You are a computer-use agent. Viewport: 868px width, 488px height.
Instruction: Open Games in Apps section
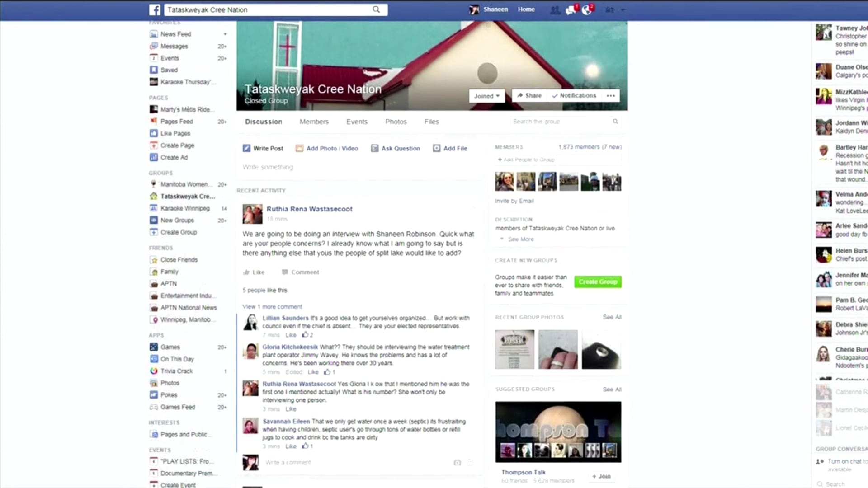click(170, 347)
